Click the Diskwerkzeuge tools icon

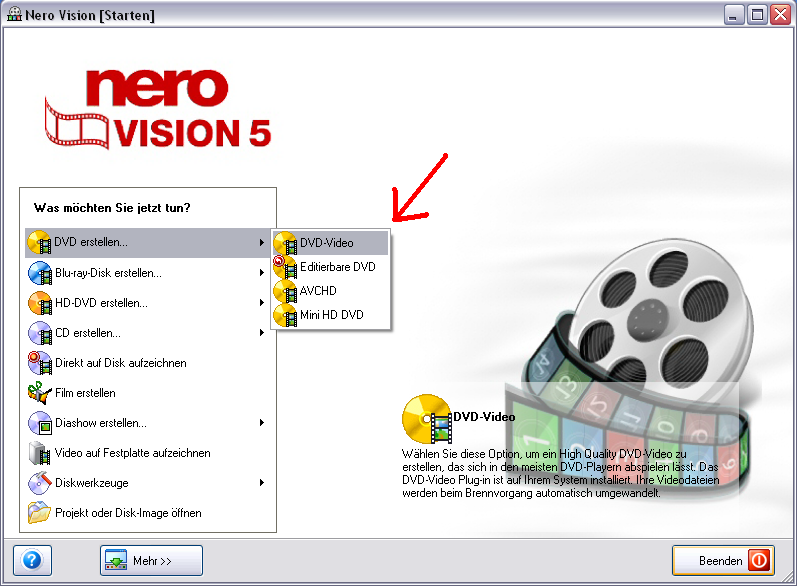(x=39, y=483)
